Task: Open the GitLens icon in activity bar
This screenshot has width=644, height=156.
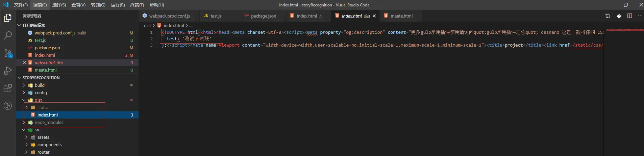Action: (8, 106)
